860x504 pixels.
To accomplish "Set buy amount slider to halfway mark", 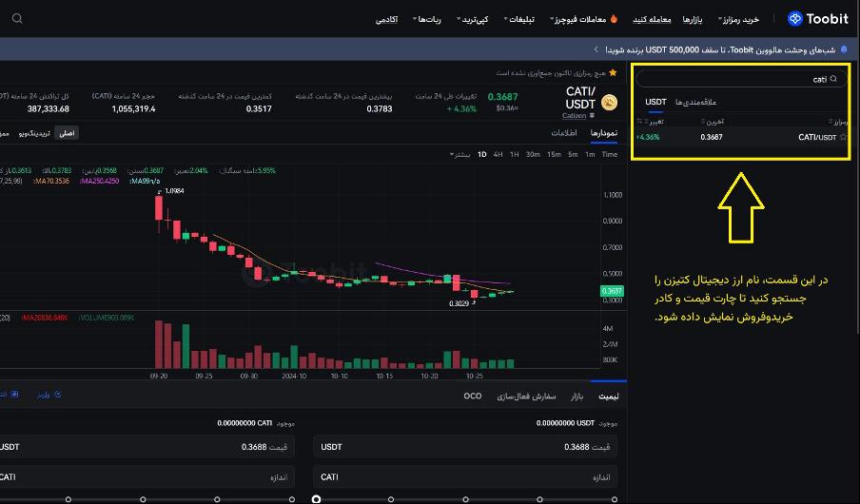I will pyautogui.click(x=465, y=499).
